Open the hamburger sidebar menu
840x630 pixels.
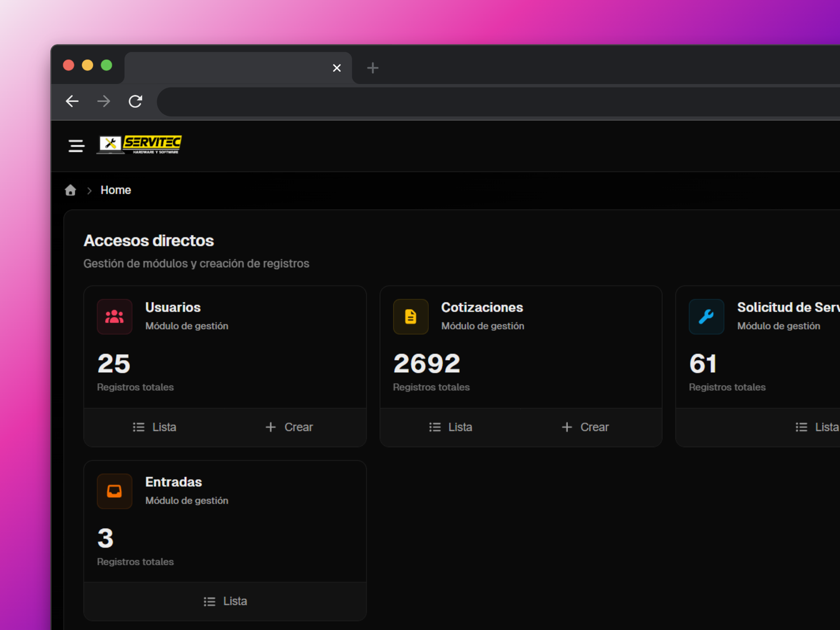(76, 146)
